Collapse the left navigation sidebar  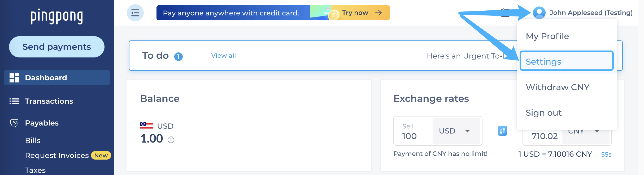point(135,12)
